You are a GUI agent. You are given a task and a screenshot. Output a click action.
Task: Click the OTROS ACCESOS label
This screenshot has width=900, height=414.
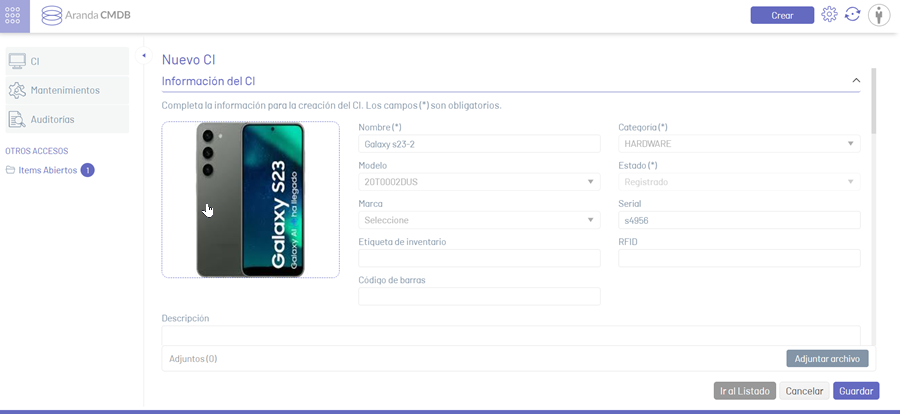click(x=37, y=151)
